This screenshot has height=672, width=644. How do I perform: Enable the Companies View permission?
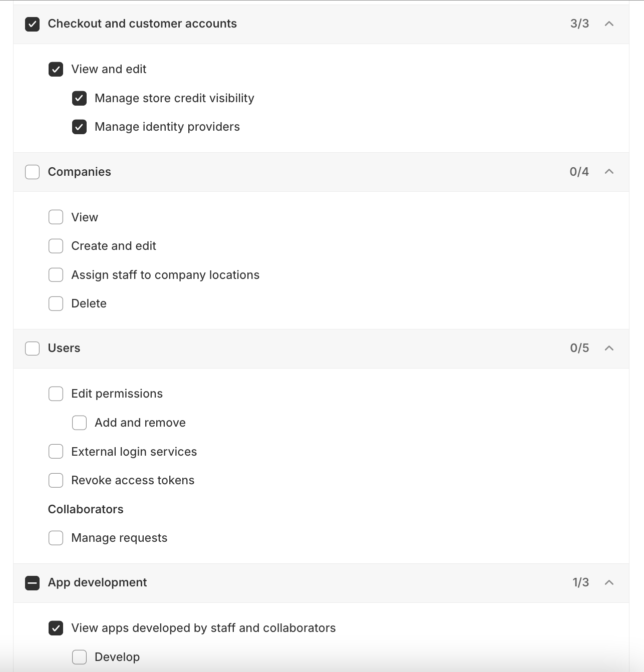coord(56,217)
